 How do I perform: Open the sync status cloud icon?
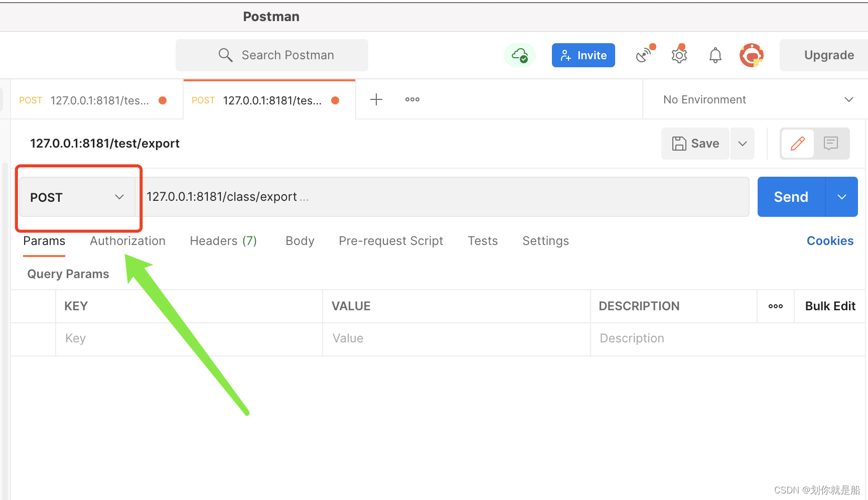520,55
